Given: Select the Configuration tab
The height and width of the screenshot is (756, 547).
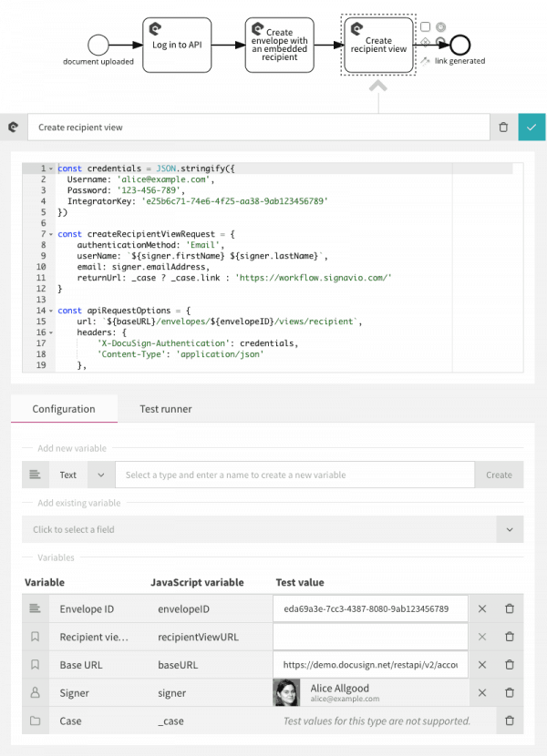Looking at the screenshot, I should point(64,409).
